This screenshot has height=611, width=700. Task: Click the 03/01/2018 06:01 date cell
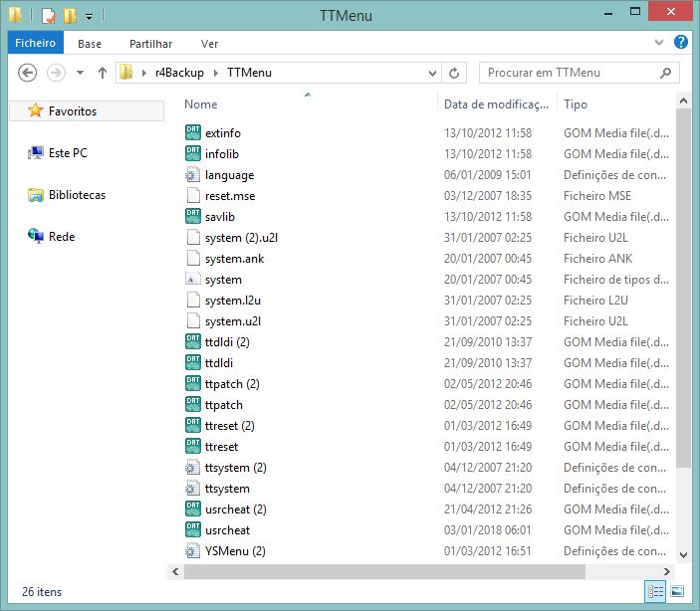[x=488, y=529]
